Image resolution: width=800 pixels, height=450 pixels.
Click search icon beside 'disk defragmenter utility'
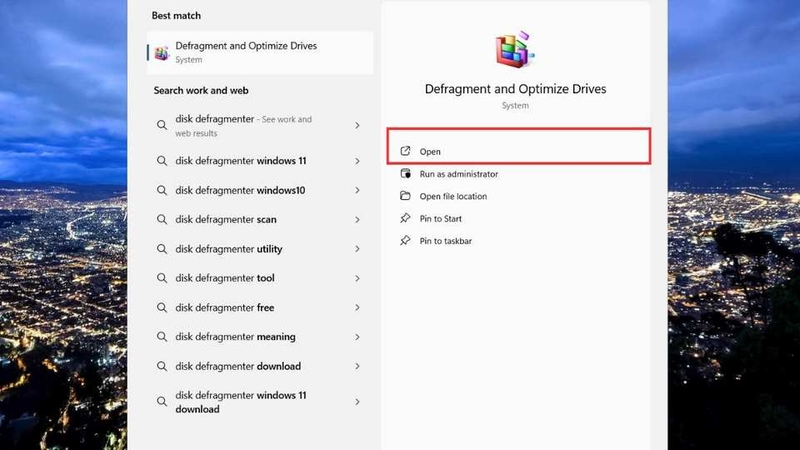tap(162, 249)
